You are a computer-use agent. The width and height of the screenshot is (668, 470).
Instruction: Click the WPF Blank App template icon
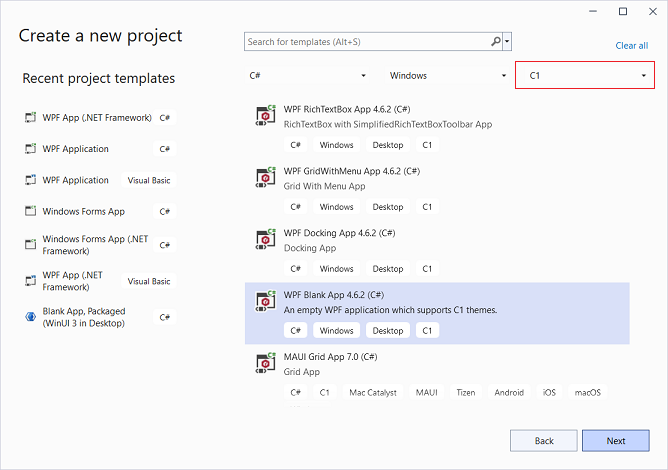[x=265, y=302]
